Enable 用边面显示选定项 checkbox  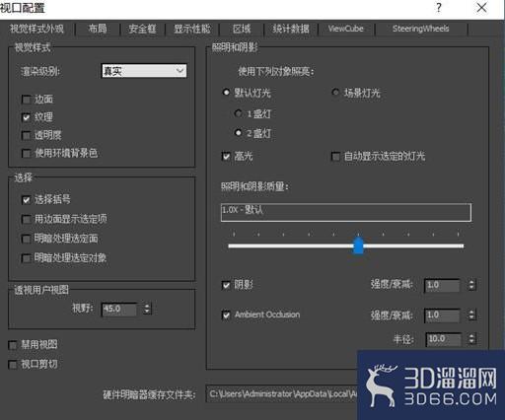26,219
